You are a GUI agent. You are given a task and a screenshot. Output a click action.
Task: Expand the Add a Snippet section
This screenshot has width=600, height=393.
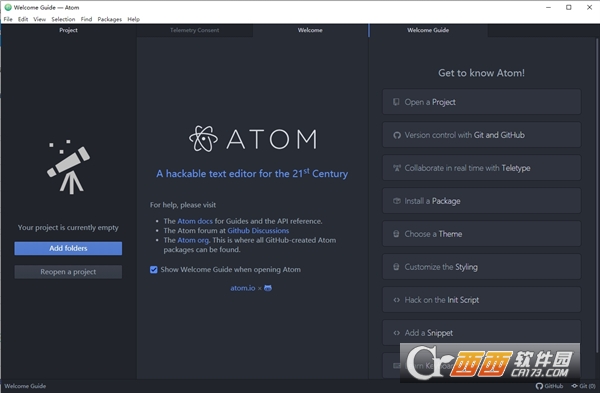click(x=481, y=333)
